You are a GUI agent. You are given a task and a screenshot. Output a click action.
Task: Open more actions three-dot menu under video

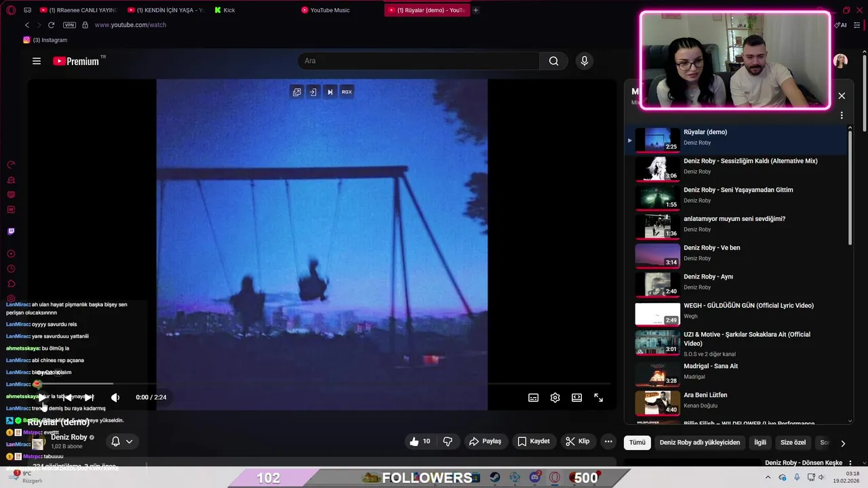(x=608, y=441)
